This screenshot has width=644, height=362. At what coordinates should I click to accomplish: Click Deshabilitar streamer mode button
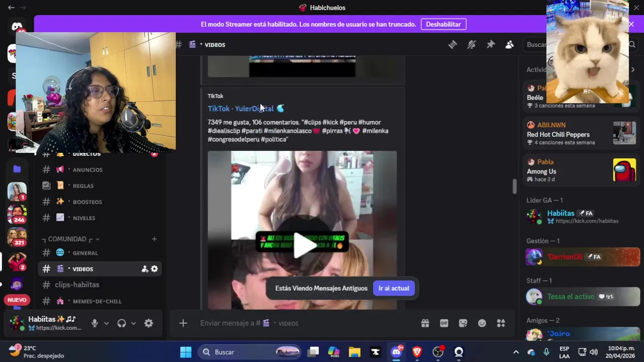point(443,24)
